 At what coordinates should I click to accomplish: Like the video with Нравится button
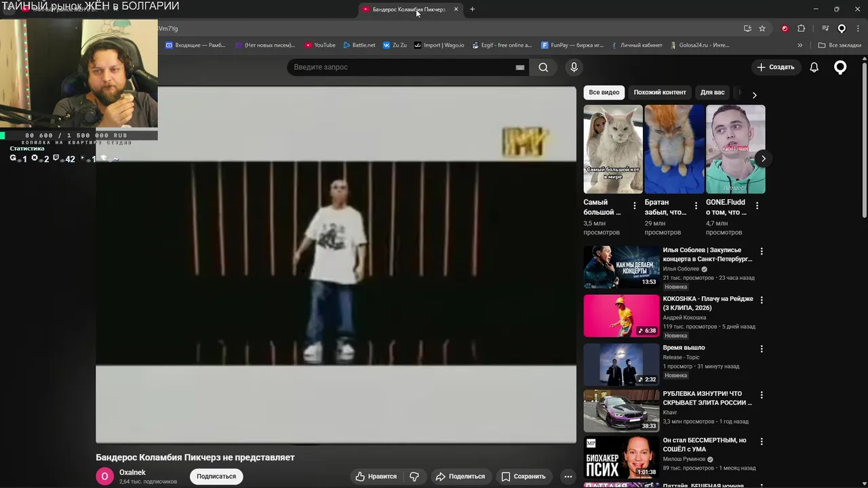pyautogui.click(x=376, y=476)
